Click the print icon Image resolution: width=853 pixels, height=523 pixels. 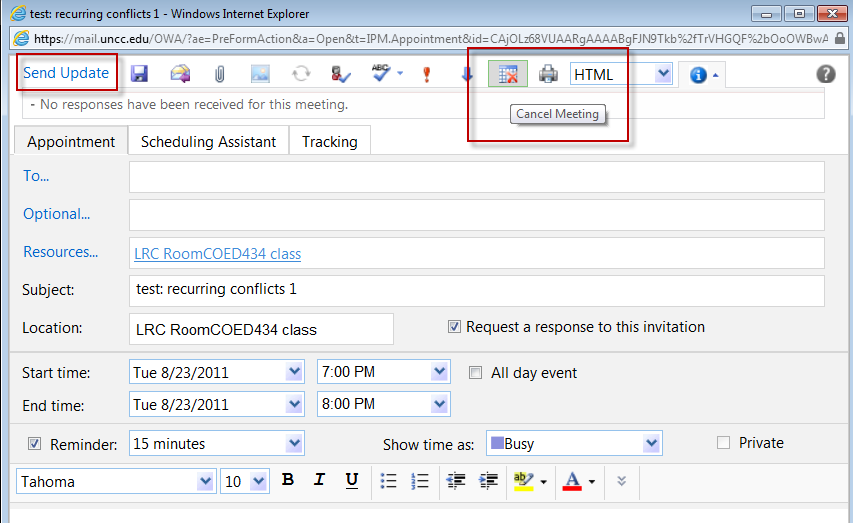click(548, 74)
